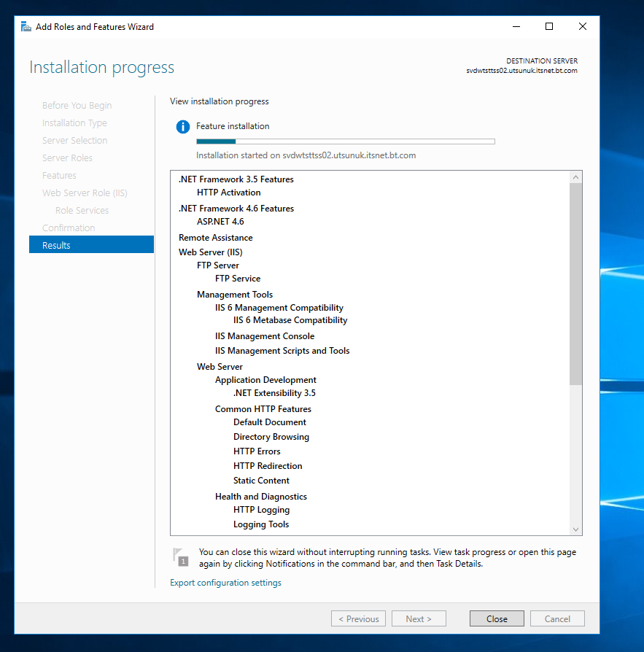Close the wizard with the title bar X
The image size is (644, 652).
[x=583, y=26]
